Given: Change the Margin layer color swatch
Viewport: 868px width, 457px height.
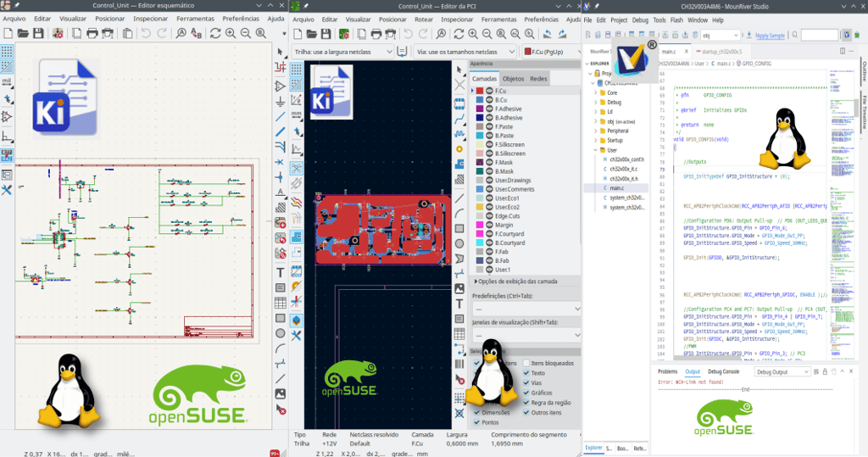Looking at the screenshot, I should tap(480, 225).
